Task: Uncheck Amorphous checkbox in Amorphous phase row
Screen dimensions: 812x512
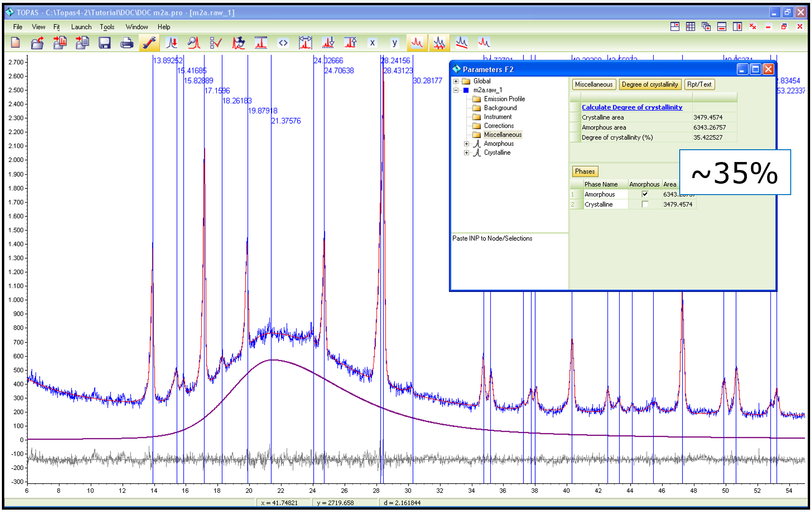Action: point(645,194)
